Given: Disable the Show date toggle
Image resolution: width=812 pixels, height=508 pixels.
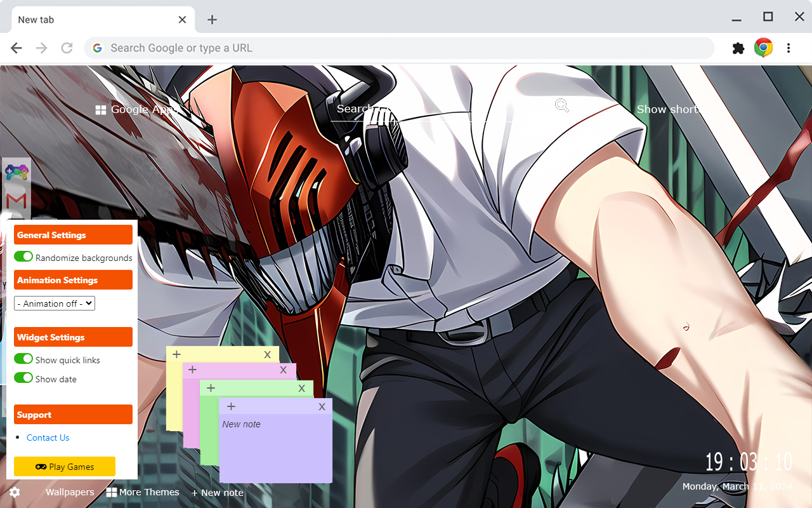Looking at the screenshot, I should point(23,377).
